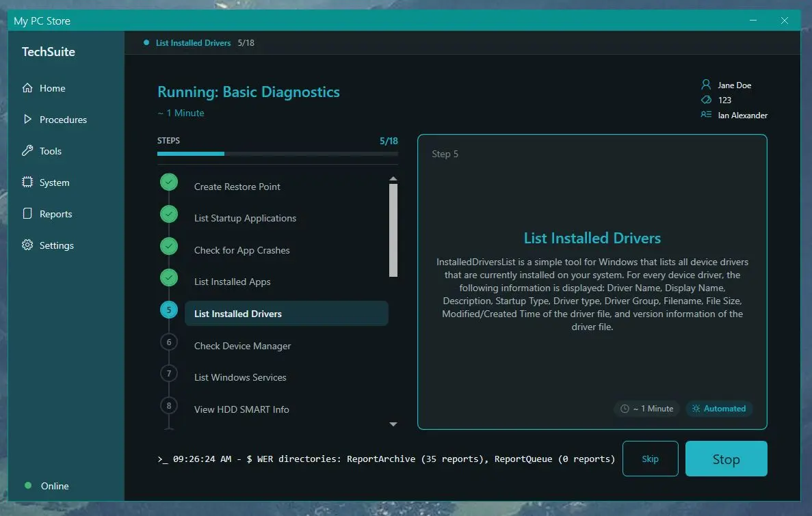
Task: Click the steps list scroll down arrow
Action: click(393, 424)
